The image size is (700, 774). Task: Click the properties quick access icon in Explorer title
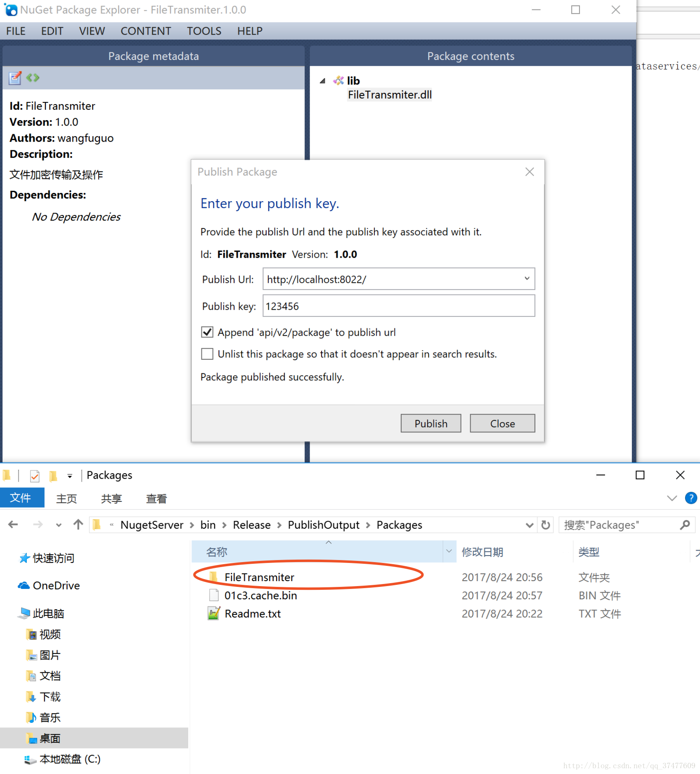click(35, 476)
